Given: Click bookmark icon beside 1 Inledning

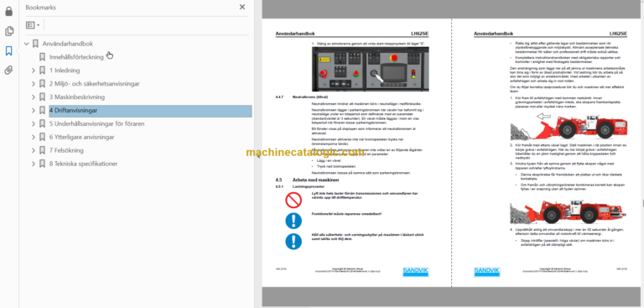Looking at the screenshot, I should point(42,70).
